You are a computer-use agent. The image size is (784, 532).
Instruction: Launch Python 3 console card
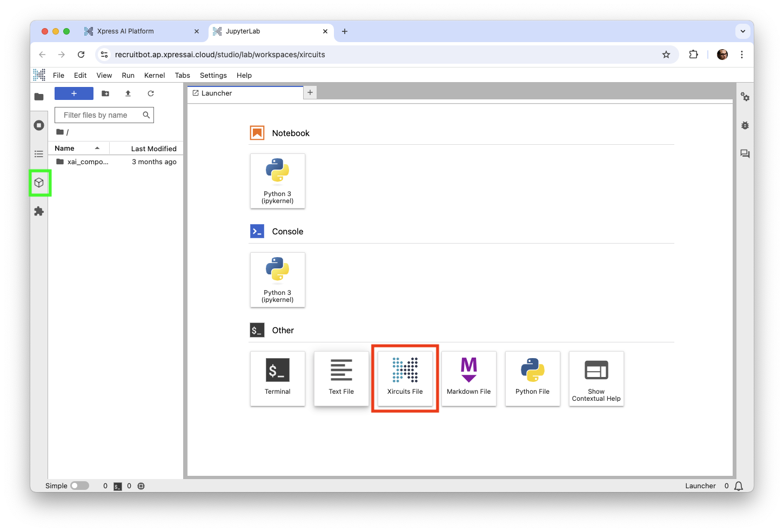278,280
